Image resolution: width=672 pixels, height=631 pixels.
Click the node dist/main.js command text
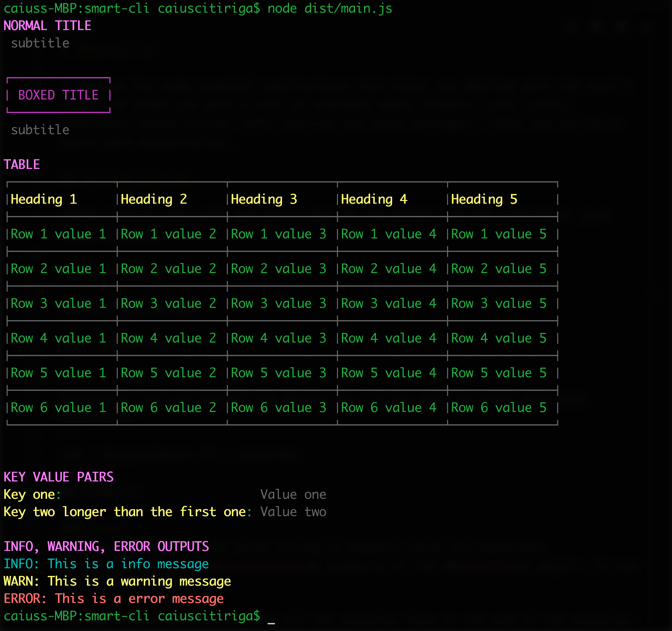tap(330, 8)
